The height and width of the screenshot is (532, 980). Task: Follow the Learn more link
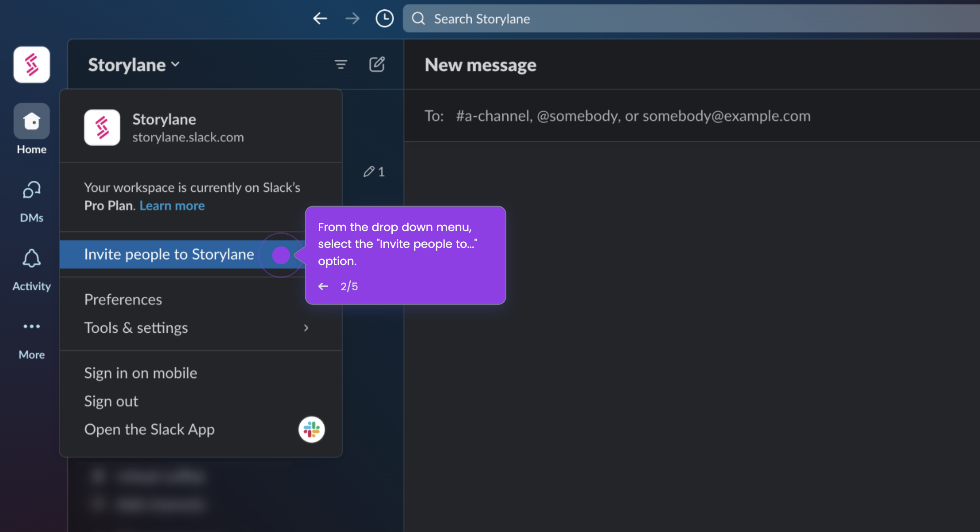coord(172,205)
